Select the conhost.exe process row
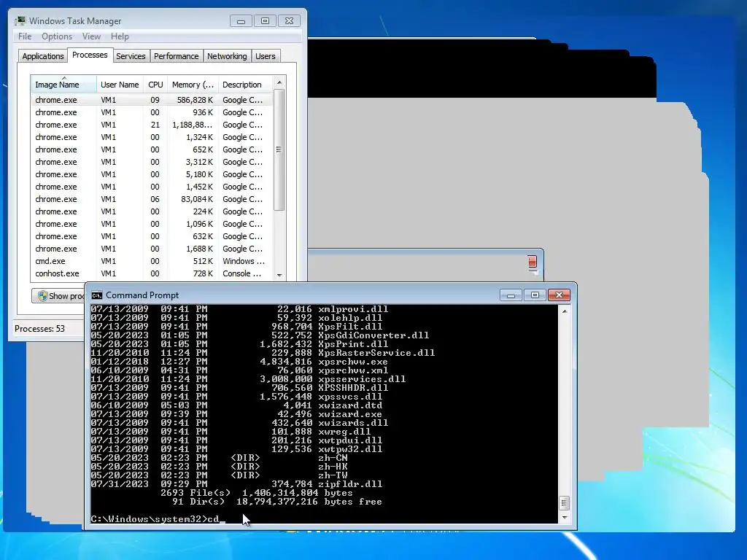Viewport: 747px width, 560px height. coord(152,273)
